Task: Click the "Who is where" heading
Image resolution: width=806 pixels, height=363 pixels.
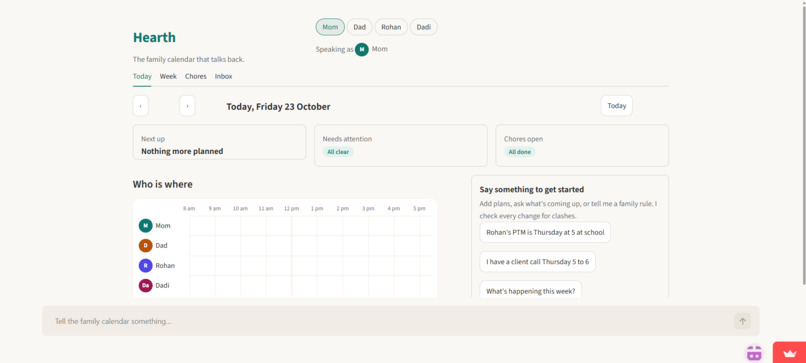Action: [163, 184]
